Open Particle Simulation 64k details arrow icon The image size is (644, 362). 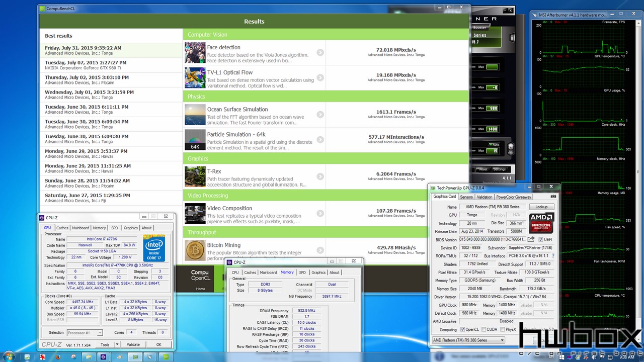(320, 140)
